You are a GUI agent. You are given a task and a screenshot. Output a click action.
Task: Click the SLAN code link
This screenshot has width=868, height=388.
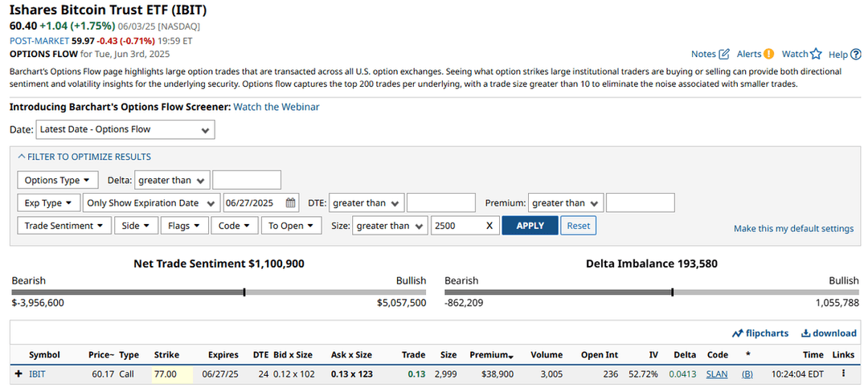pyautogui.click(x=718, y=374)
